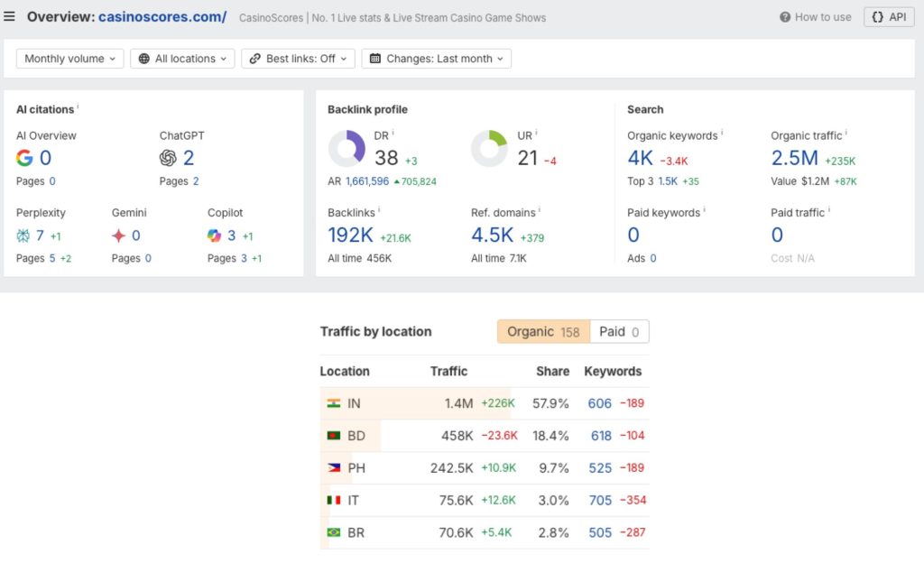
Task: Open the hamburger menu icon
Action: (x=10, y=16)
